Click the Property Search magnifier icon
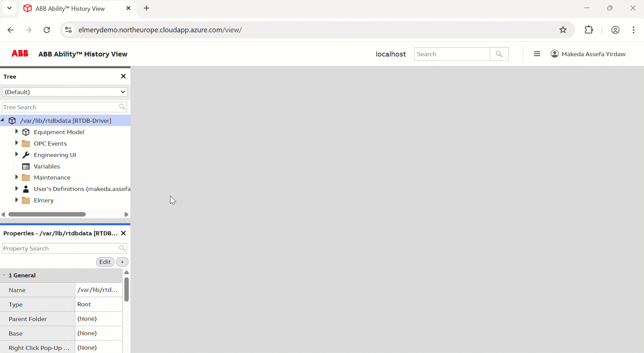Screen dimensions: 644x353 pyautogui.click(x=122, y=248)
